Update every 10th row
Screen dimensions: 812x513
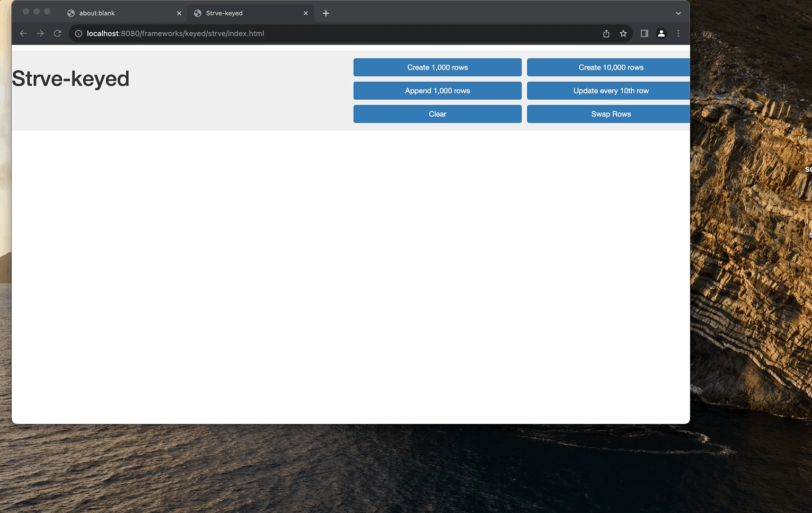point(608,91)
